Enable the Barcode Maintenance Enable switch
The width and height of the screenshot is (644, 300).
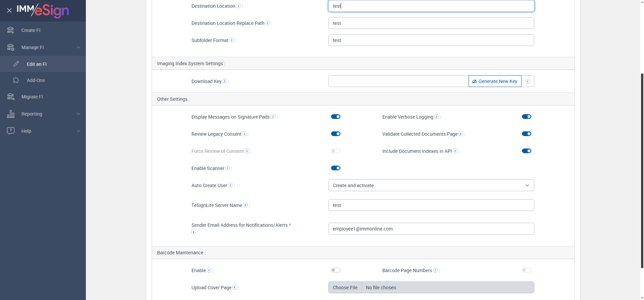coord(335,270)
